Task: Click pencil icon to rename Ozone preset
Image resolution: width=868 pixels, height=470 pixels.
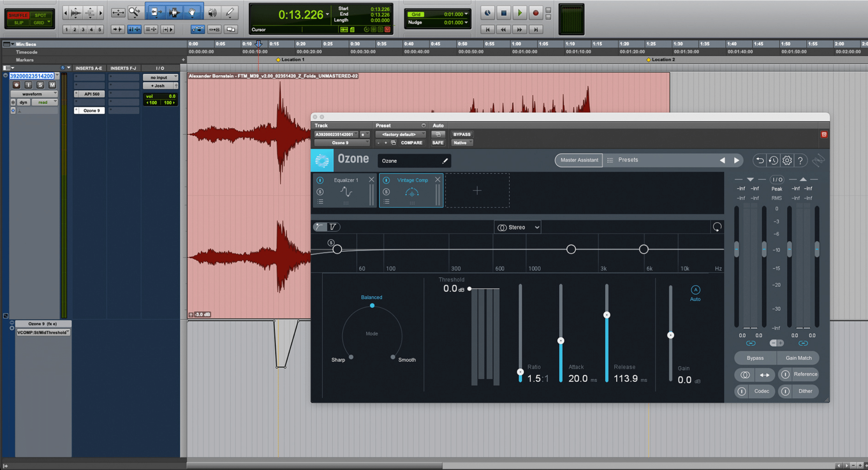Action: pyautogui.click(x=445, y=161)
